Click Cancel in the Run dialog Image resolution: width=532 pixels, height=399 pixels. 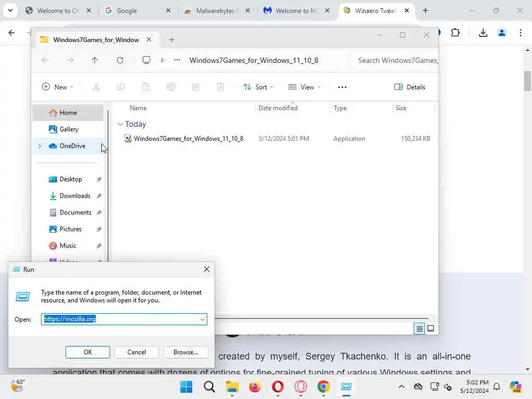click(x=137, y=352)
